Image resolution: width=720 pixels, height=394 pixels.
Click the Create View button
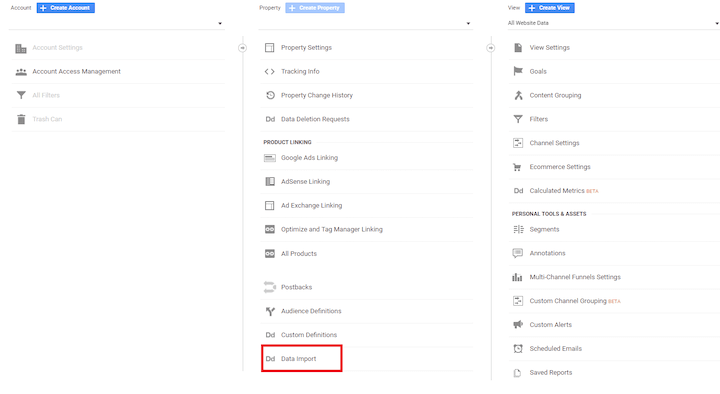tap(550, 8)
